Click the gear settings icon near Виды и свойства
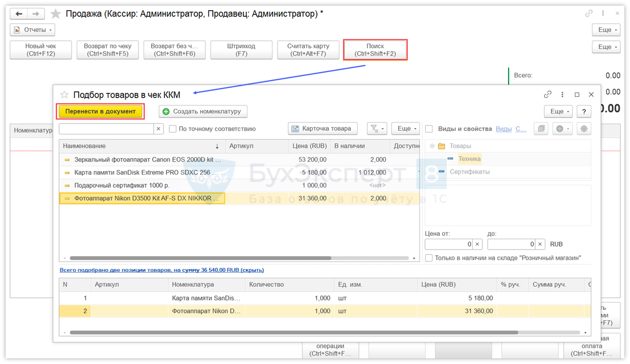Image resolution: width=630 pixels, height=364 pixels. pos(584,129)
